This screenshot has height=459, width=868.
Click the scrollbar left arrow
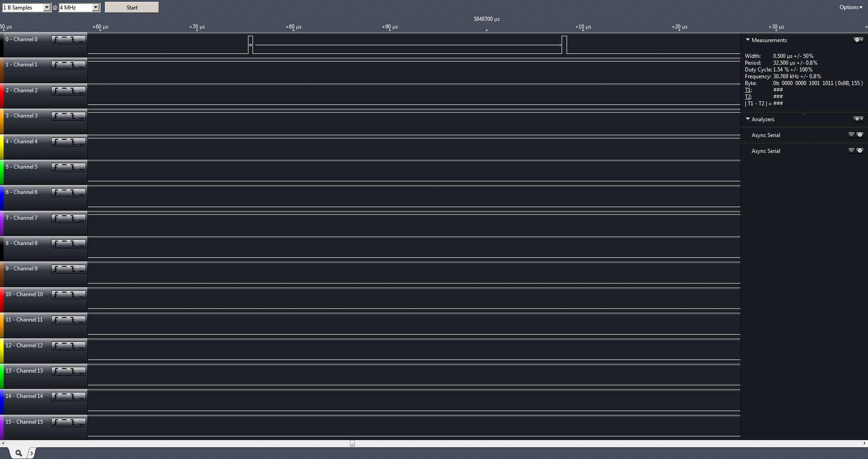[x=3, y=444]
